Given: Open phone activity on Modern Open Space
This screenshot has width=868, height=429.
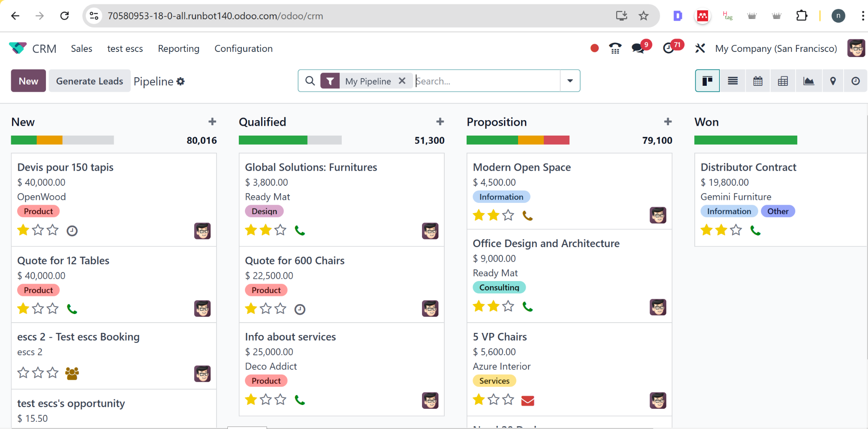Looking at the screenshot, I should (x=527, y=215).
